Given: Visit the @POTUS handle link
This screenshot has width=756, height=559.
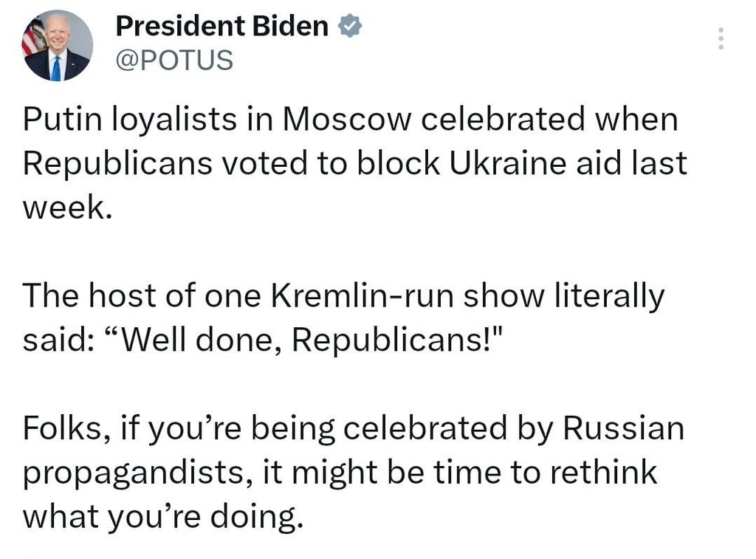Looking at the screenshot, I should [174, 61].
